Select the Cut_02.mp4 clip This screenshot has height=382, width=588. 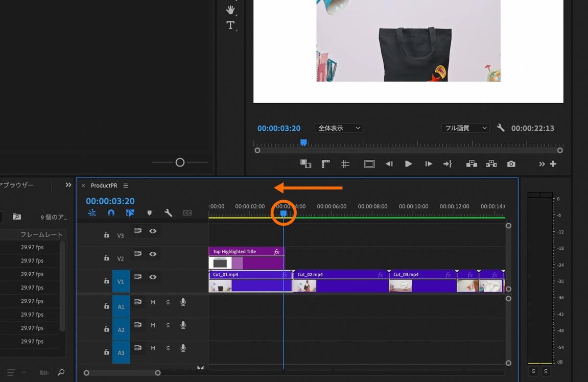click(341, 281)
